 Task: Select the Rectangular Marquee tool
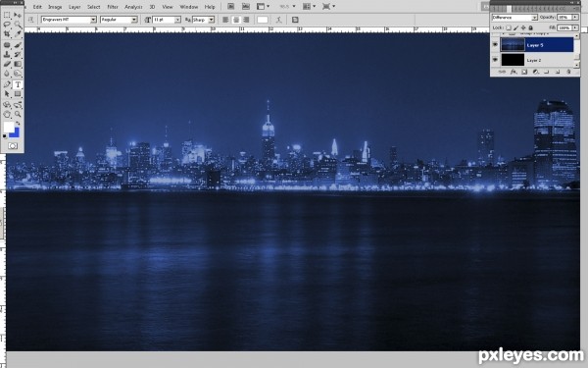coord(7,15)
